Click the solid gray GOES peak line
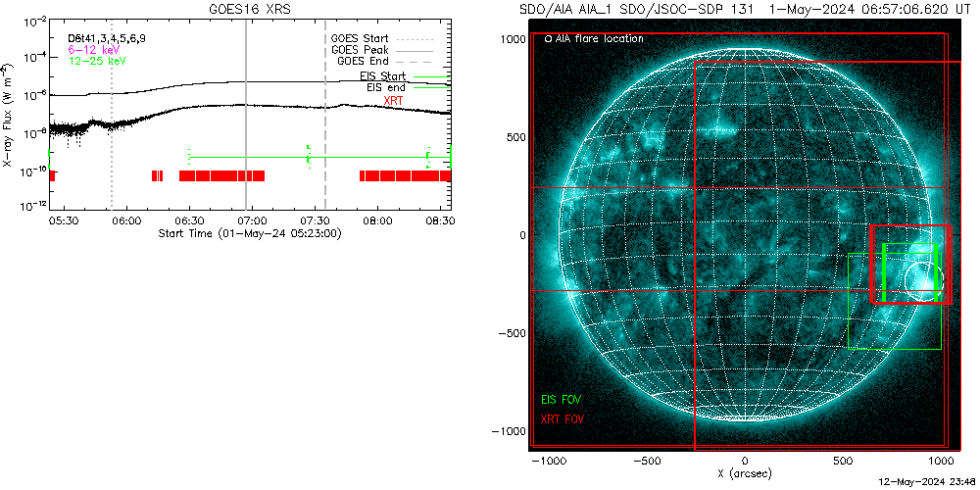The width and height of the screenshot is (980, 490). pos(246,116)
